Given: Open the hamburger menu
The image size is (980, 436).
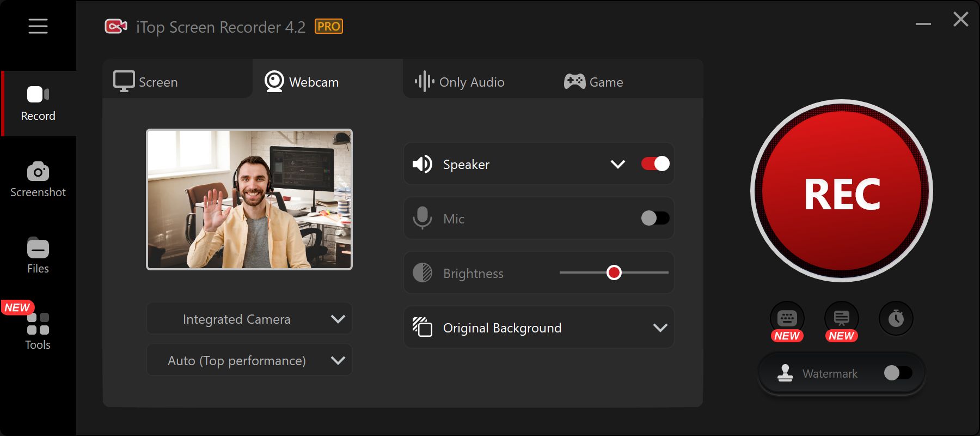Looking at the screenshot, I should 38,26.
